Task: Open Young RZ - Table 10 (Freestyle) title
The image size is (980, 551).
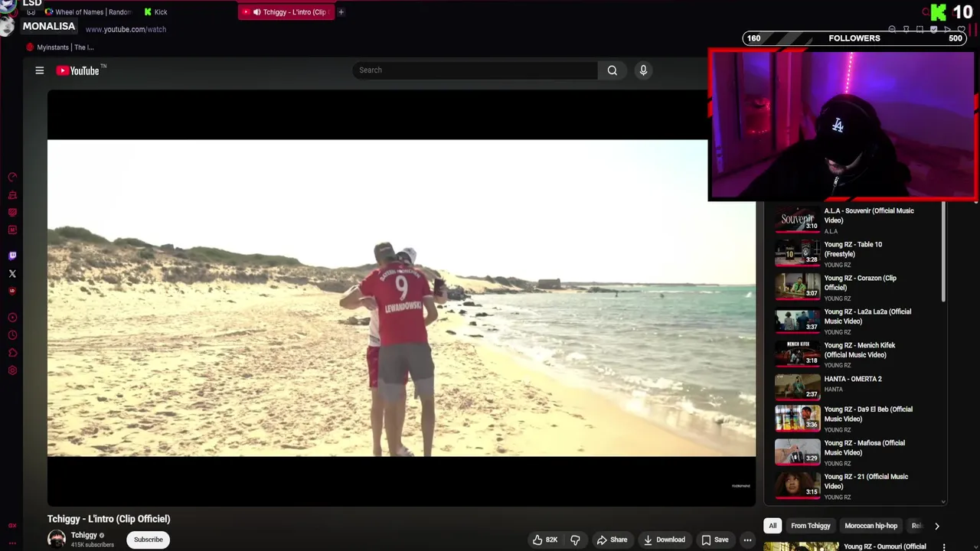Action: [853, 249]
